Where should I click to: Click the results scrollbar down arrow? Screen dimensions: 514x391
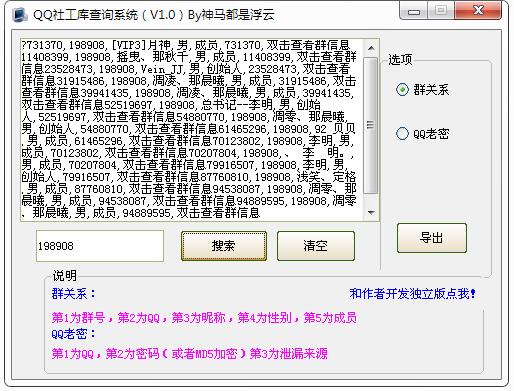(371, 212)
